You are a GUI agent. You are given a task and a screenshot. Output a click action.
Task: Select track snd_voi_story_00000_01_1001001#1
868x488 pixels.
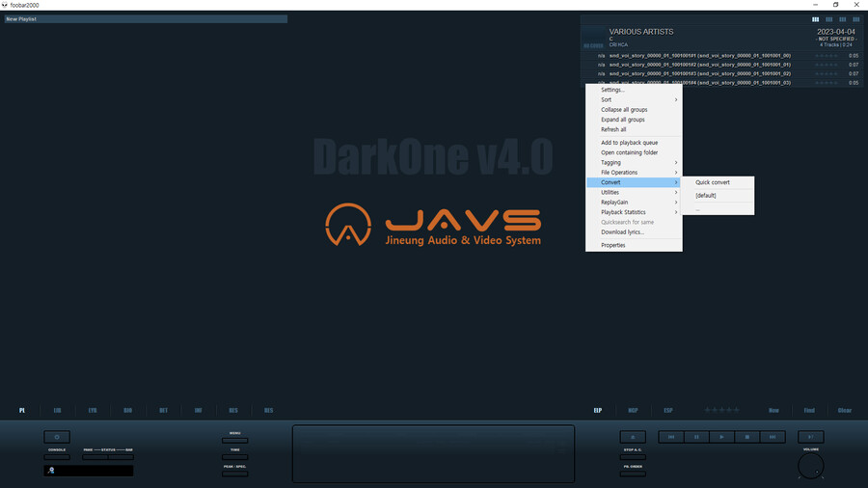(x=721, y=56)
